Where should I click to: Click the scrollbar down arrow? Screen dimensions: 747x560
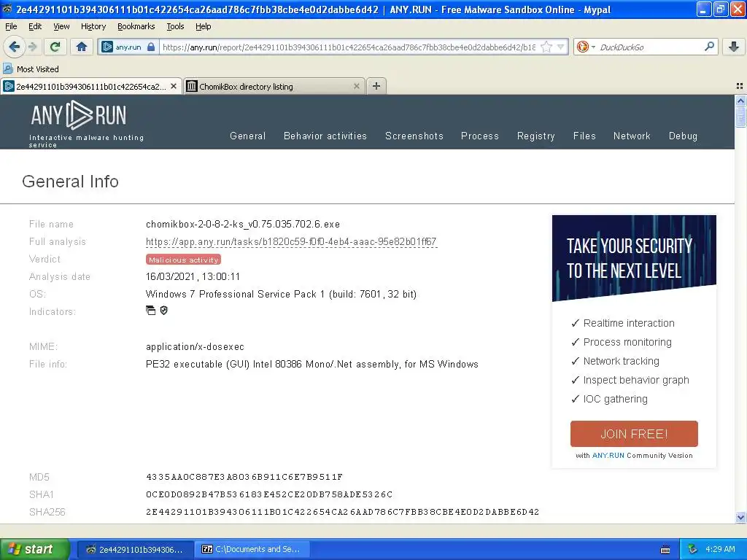click(740, 517)
